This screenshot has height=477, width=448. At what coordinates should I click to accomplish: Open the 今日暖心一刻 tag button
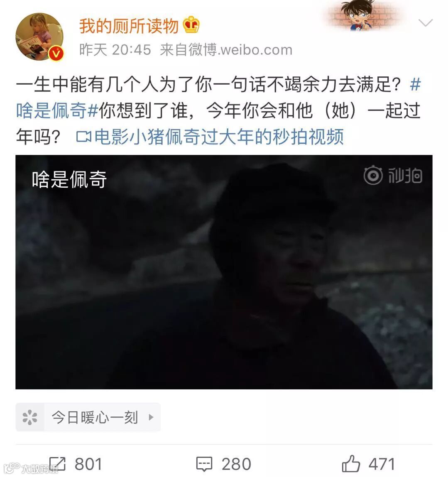coord(88,417)
